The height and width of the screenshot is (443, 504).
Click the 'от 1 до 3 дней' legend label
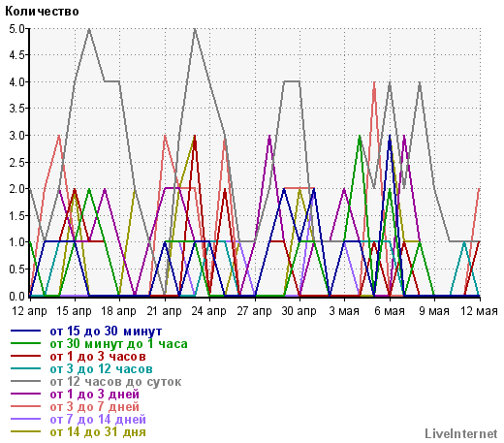(x=95, y=395)
